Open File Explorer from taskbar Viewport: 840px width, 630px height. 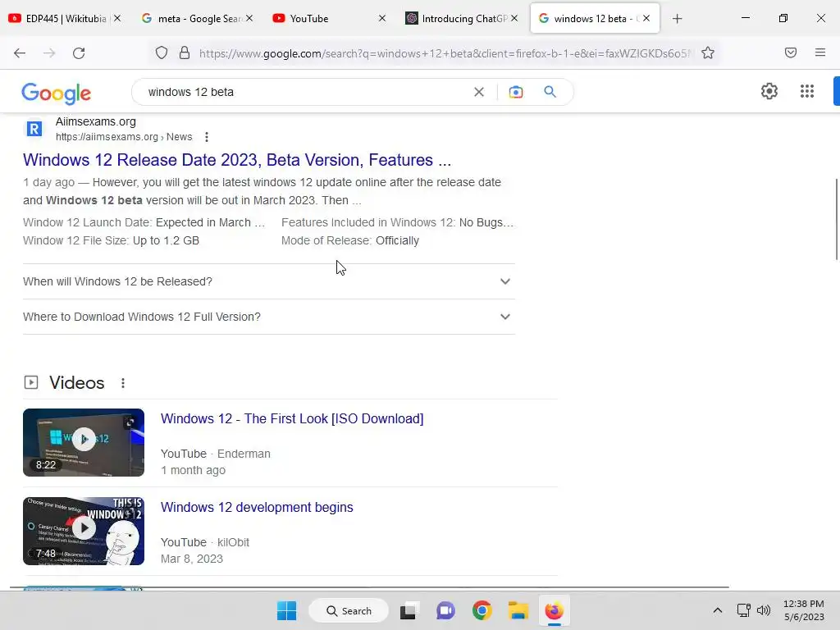click(518, 610)
